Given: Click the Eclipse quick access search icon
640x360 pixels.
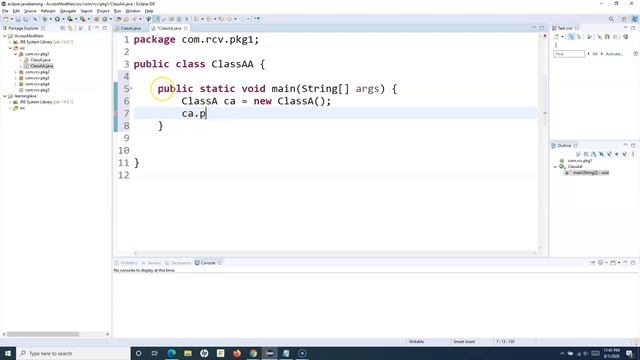Looking at the screenshot, I should pyautogui.click(x=611, y=19).
